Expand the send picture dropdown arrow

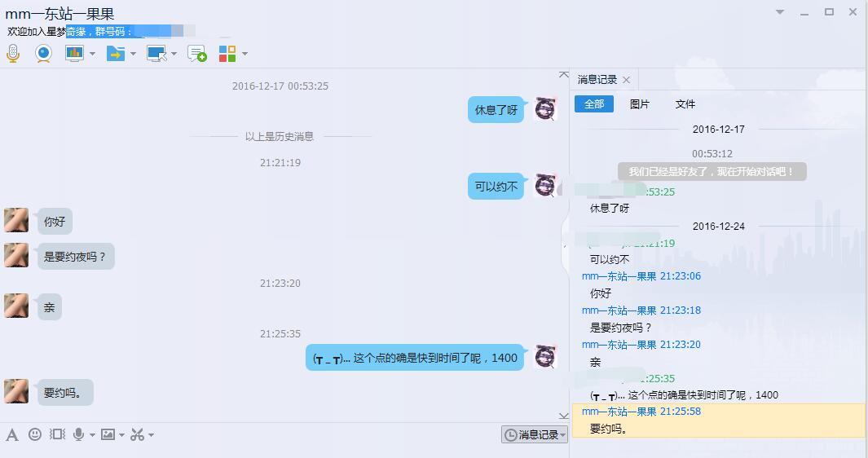click(121, 435)
